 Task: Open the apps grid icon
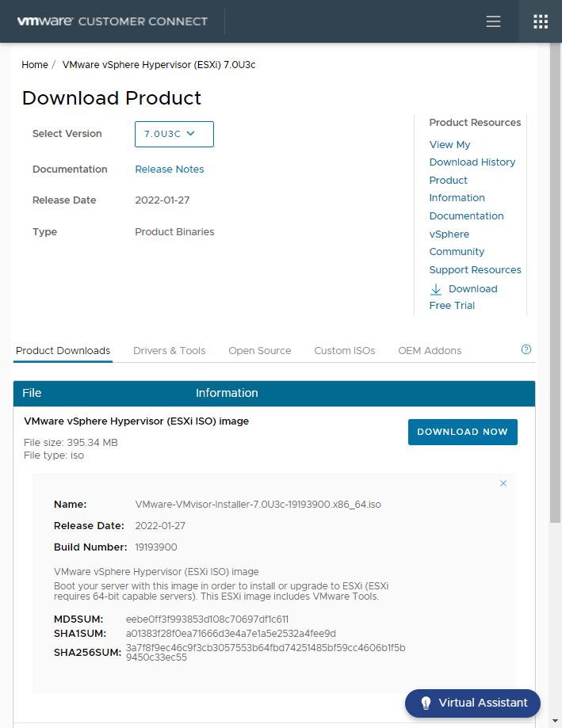point(540,21)
